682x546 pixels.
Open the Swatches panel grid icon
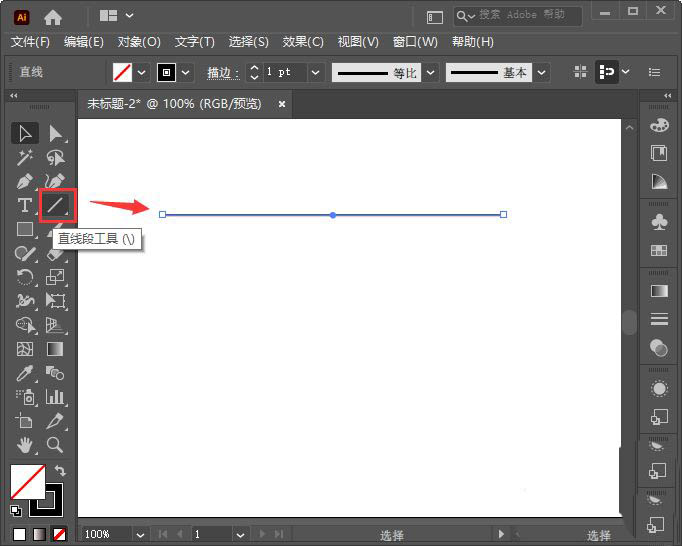(x=659, y=250)
